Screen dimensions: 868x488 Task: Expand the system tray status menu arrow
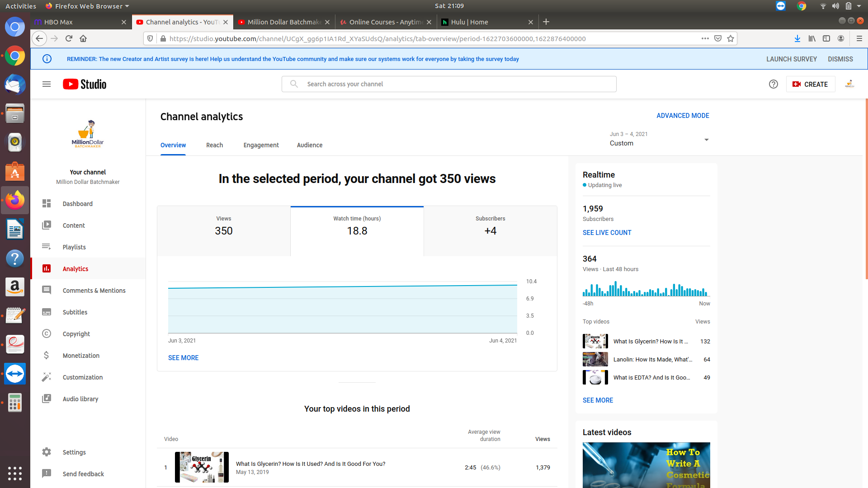(859, 6)
